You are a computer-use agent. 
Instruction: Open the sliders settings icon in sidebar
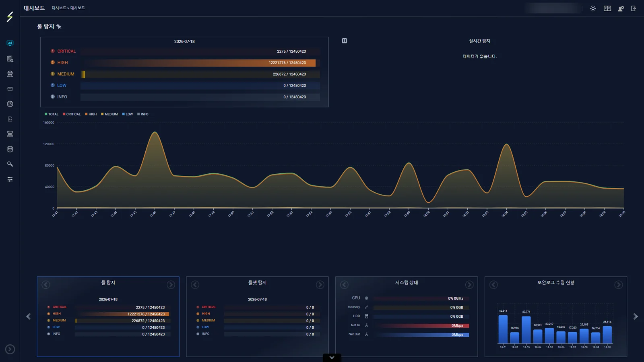coord(10,179)
